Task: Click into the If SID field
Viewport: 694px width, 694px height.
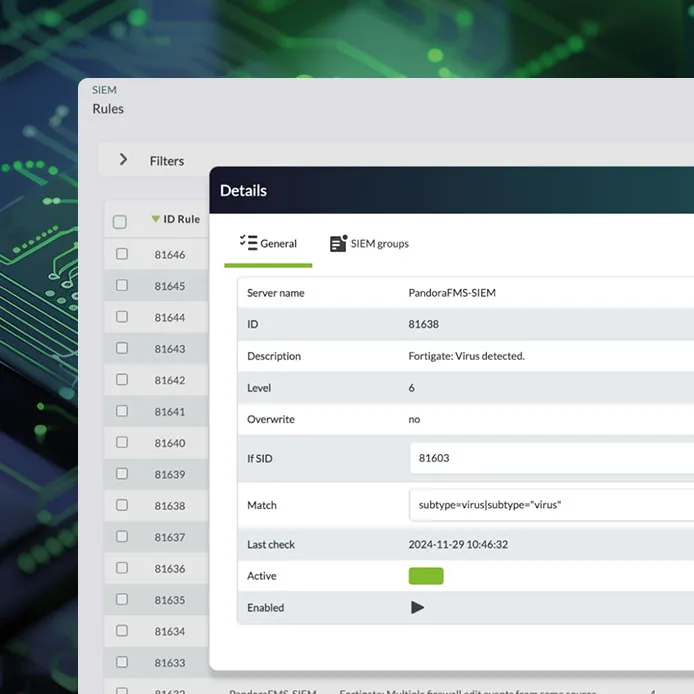Action: (551, 458)
